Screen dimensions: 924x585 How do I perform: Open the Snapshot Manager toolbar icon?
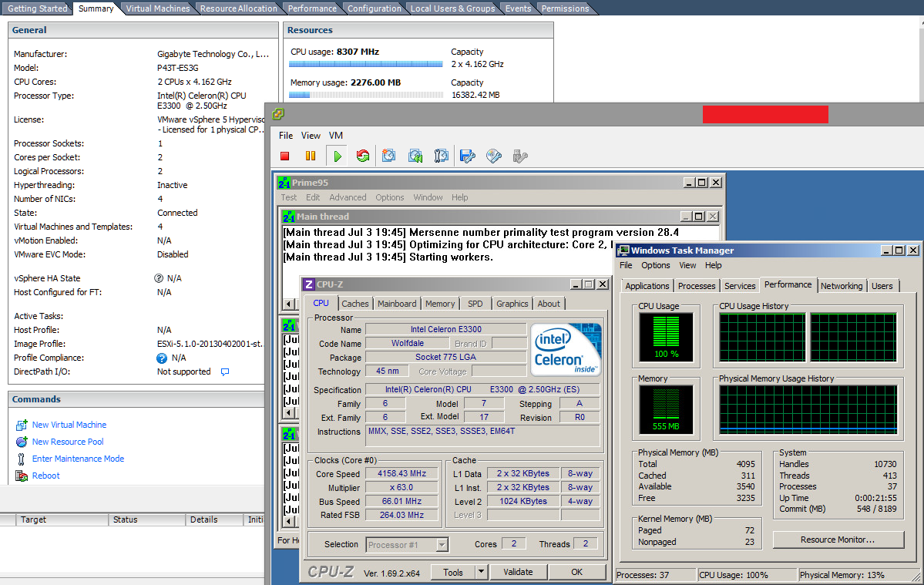click(442, 156)
